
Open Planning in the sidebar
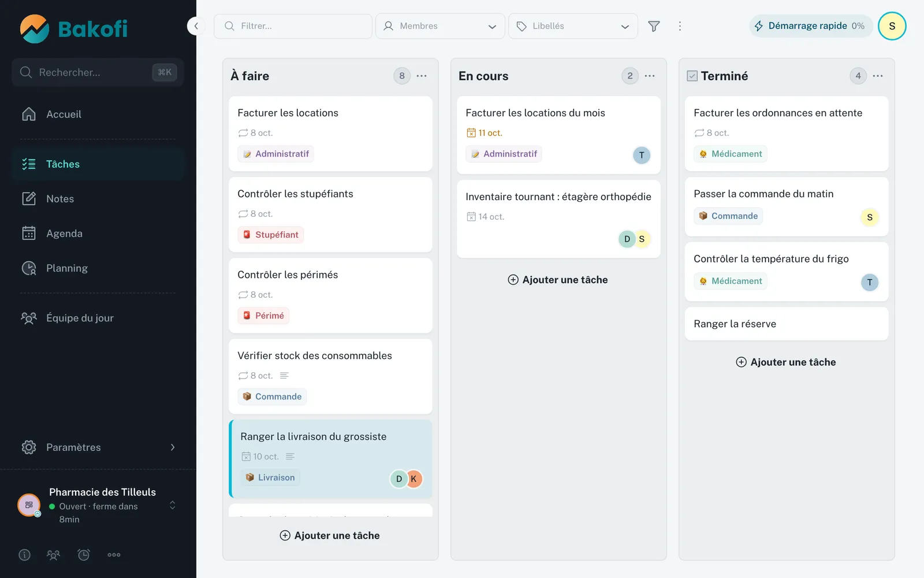click(98, 268)
